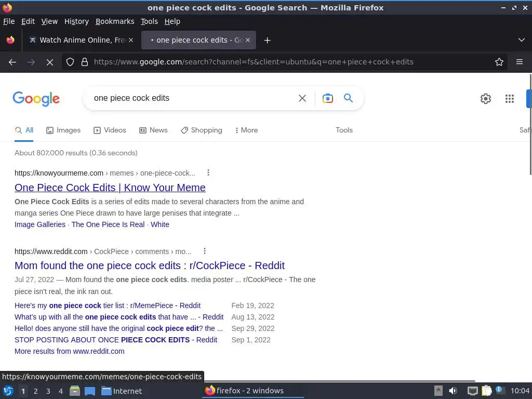
Task: Click the page vertical scrollbar
Action: [530, 124]
